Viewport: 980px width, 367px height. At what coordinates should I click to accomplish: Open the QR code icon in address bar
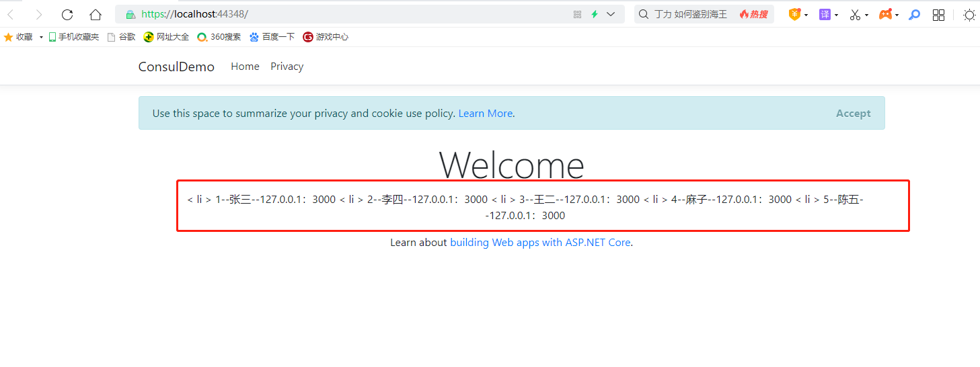pos(577,14)
